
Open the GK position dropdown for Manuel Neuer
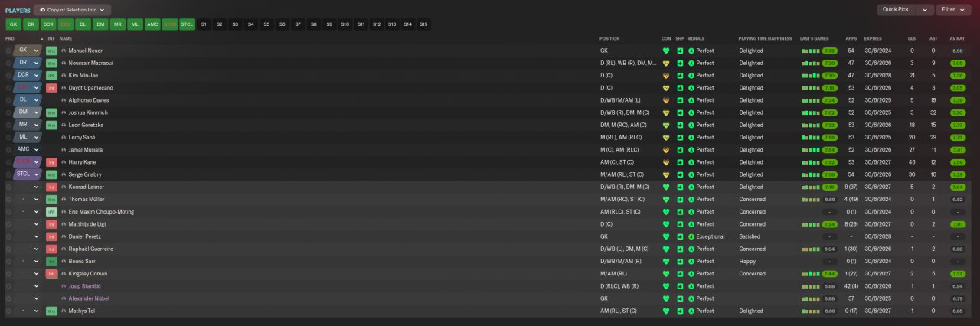pos(36,51)
